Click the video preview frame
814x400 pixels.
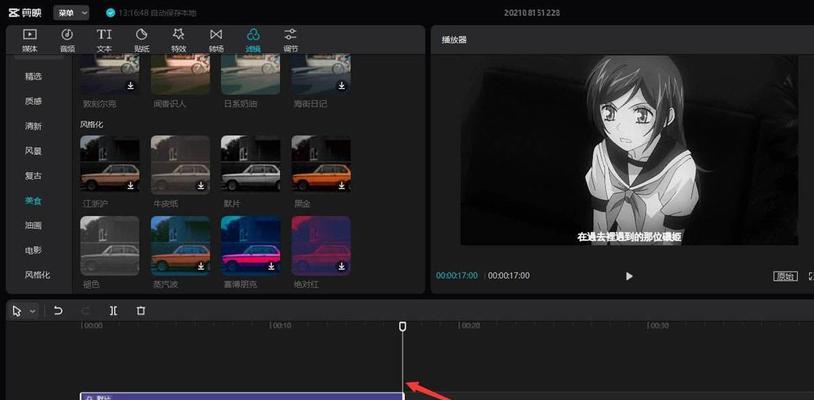pyautogui.click(x=629, y=150)
